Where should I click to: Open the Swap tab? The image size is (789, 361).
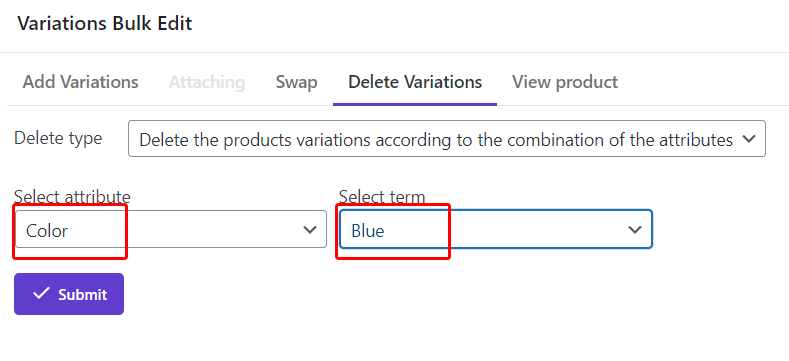click(296, 82)
